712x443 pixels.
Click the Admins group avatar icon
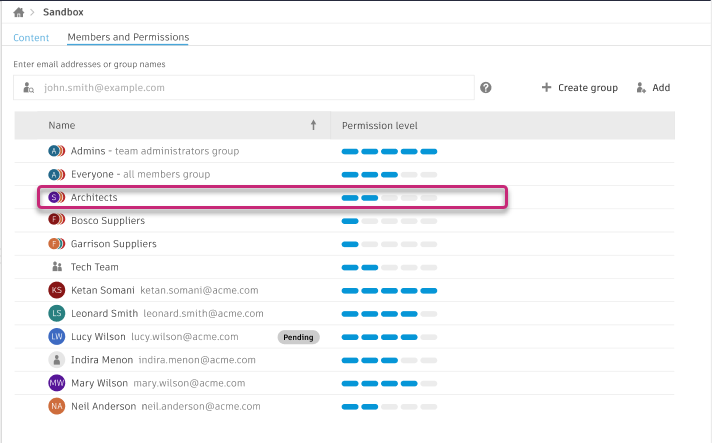coord(56,151)
